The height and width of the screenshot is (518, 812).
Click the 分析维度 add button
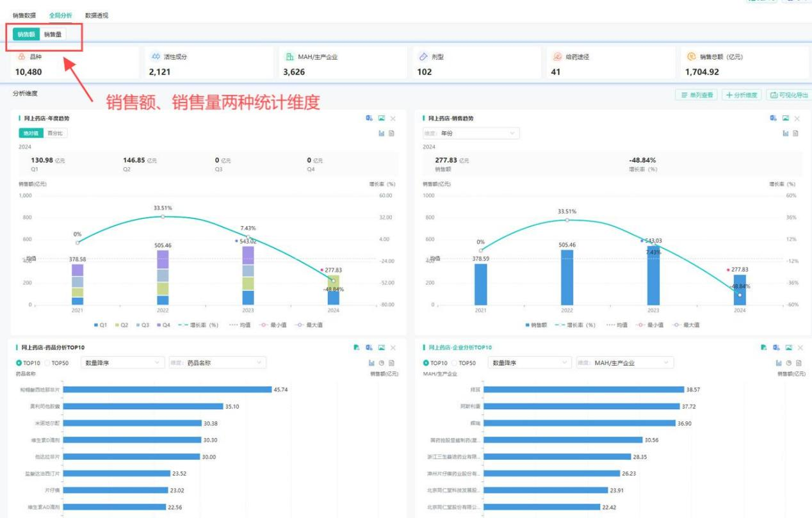pos(741,95)
